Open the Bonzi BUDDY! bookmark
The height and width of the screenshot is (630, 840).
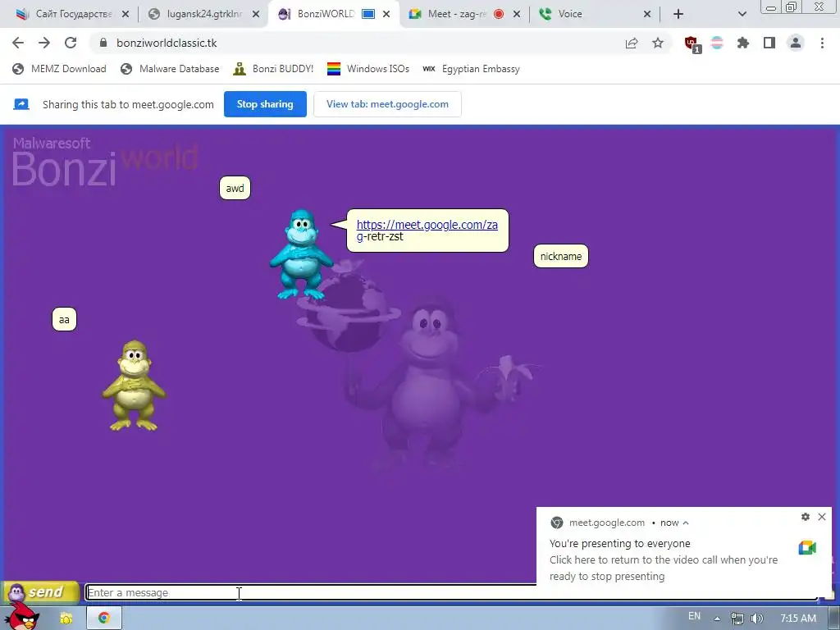point(273,69)
